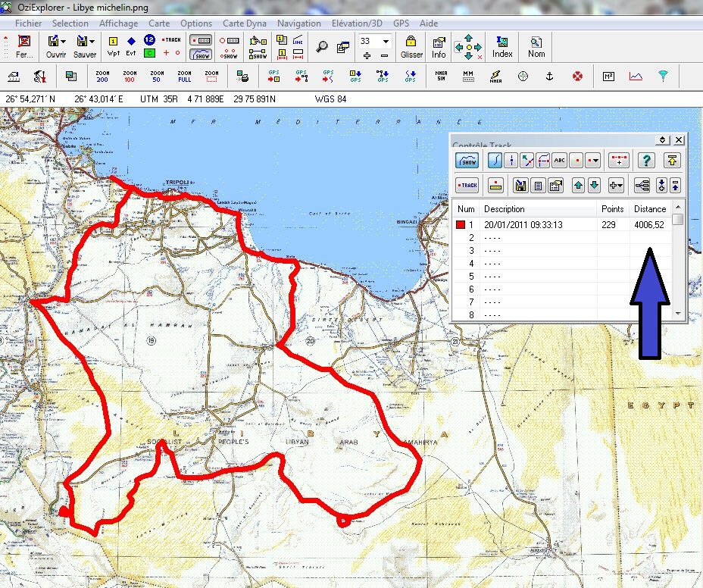Click the help question mark in Track panel
The image size is (703, 588).
(645, 160)
